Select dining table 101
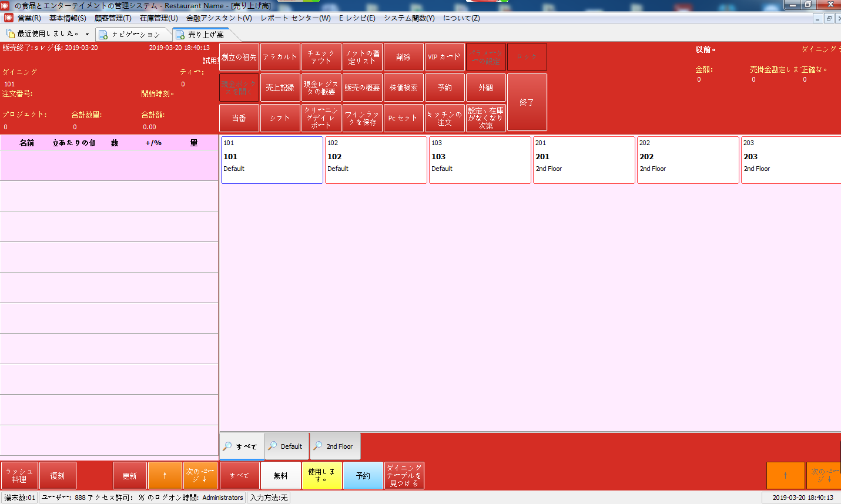Viewport: 841px width, 504px height. pos(272,160)
